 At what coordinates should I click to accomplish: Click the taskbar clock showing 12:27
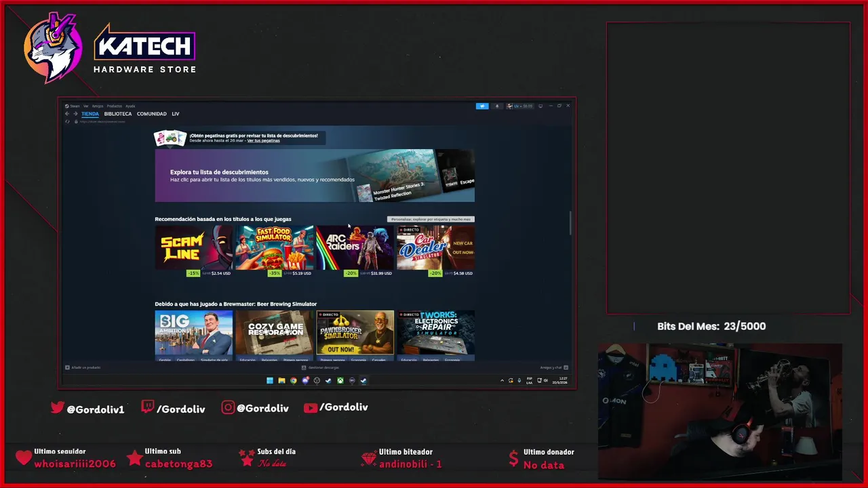coord(563,380)
